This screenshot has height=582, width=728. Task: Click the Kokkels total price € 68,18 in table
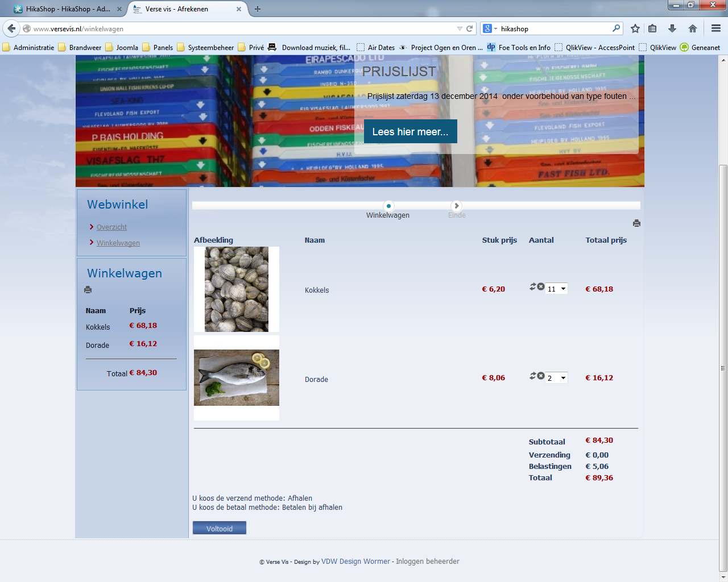click(x=599, y=289)
